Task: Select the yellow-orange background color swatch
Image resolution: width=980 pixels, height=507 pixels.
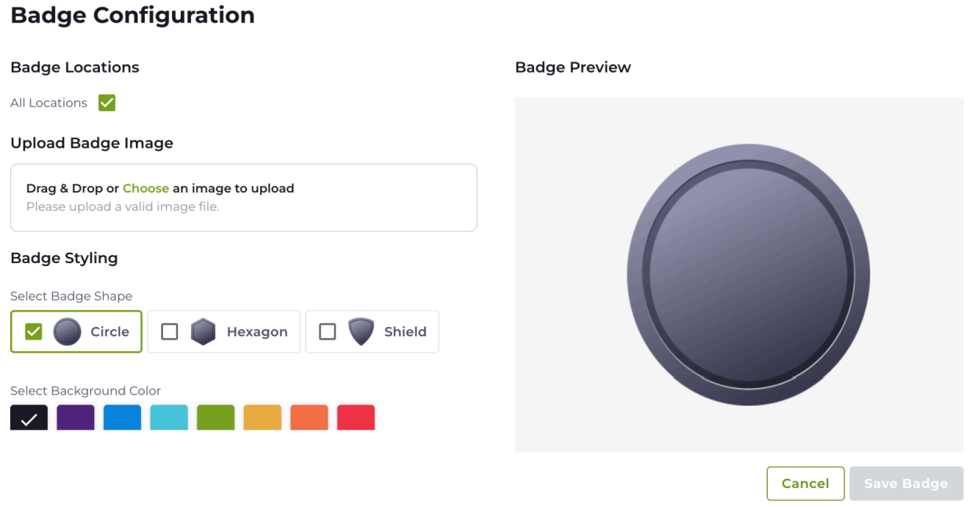Action: click(x=262, y=417)
